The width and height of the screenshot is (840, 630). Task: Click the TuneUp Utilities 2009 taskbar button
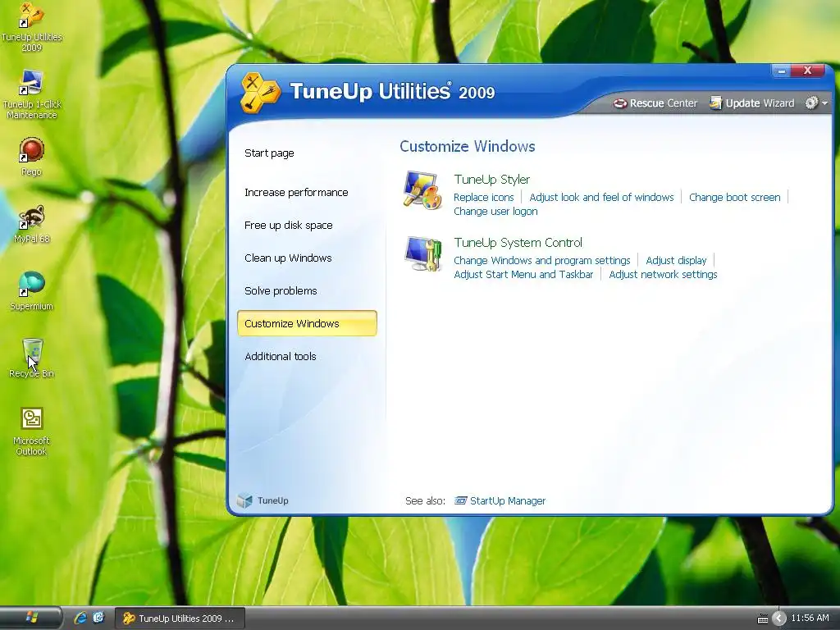click(180, 619)
